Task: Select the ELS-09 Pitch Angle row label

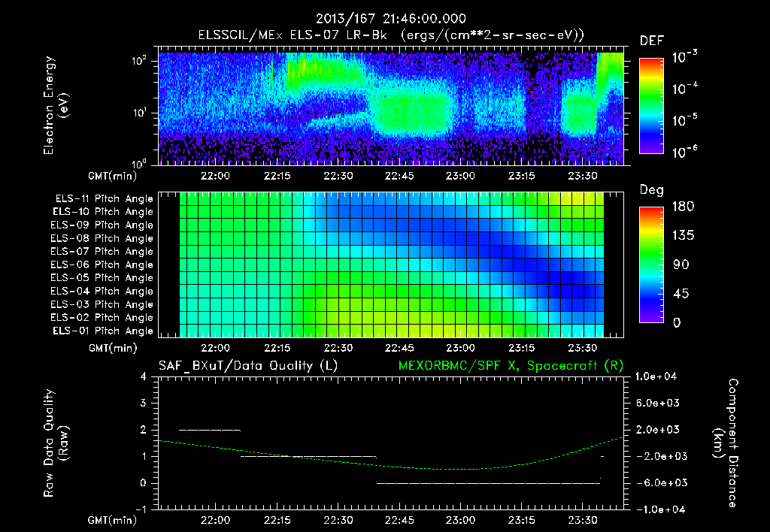Action: pyautogui.click(x=102, y=225)
